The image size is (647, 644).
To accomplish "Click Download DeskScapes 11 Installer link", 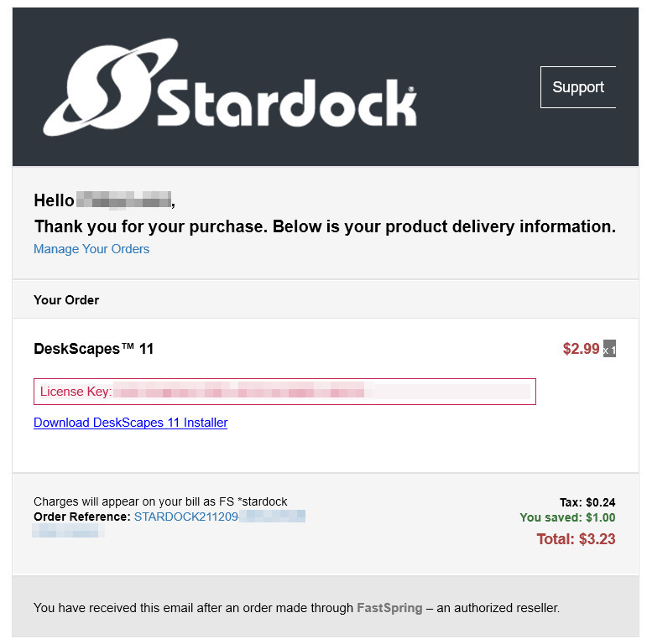I will click(x=130, y=423).
